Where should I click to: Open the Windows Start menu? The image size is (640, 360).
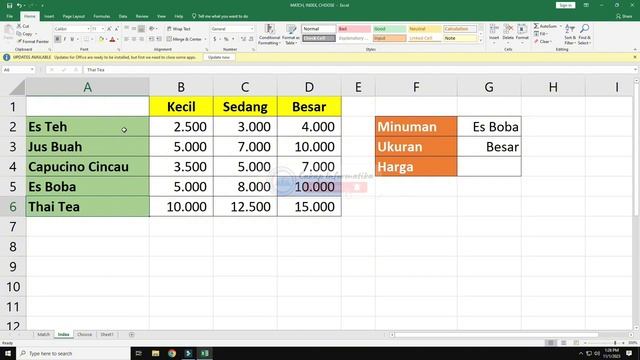point(8,353)
